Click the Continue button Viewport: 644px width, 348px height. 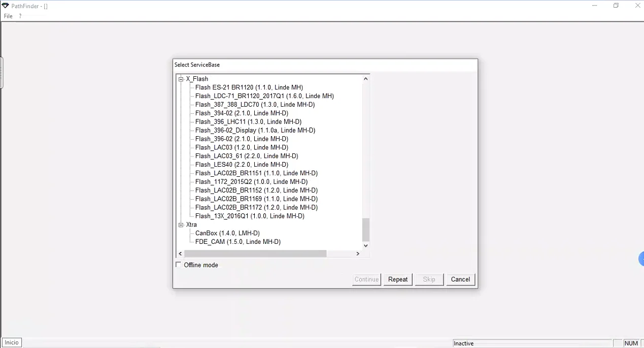[x=366, y=279]
